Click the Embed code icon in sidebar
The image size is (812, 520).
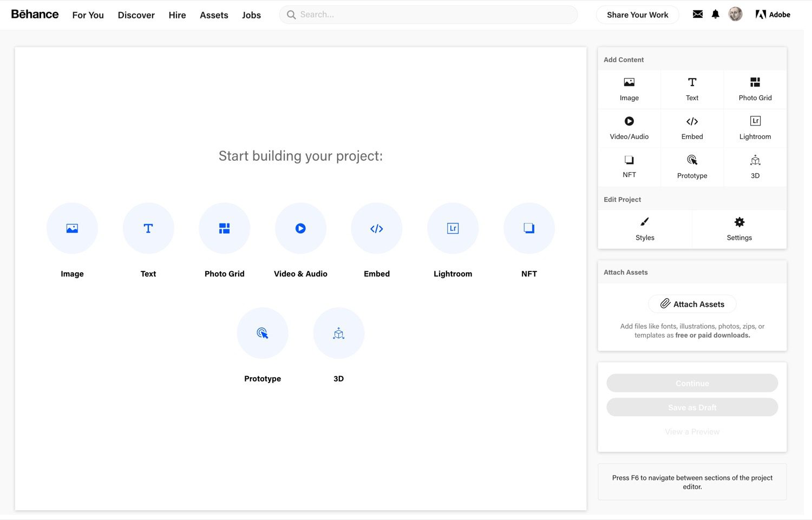tap(692, 121)
